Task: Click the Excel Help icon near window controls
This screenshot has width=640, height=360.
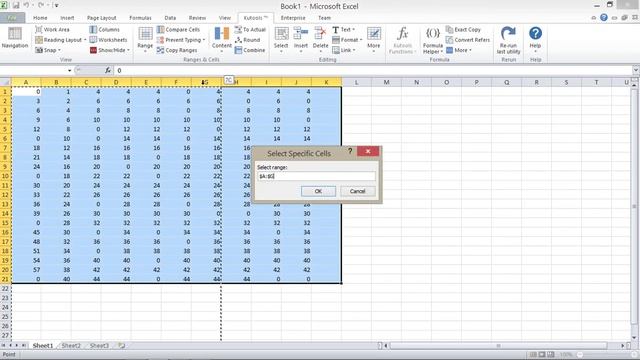Action: (x=604, y=18)
